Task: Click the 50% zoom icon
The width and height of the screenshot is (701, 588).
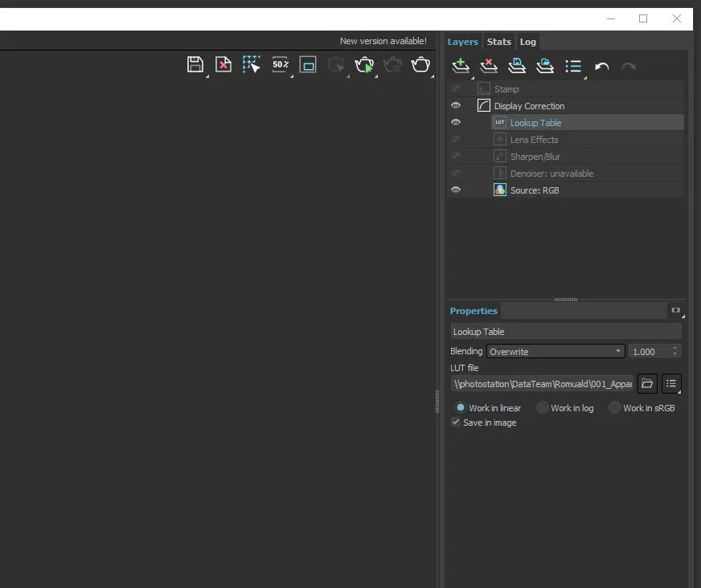Action: [281, 64]
